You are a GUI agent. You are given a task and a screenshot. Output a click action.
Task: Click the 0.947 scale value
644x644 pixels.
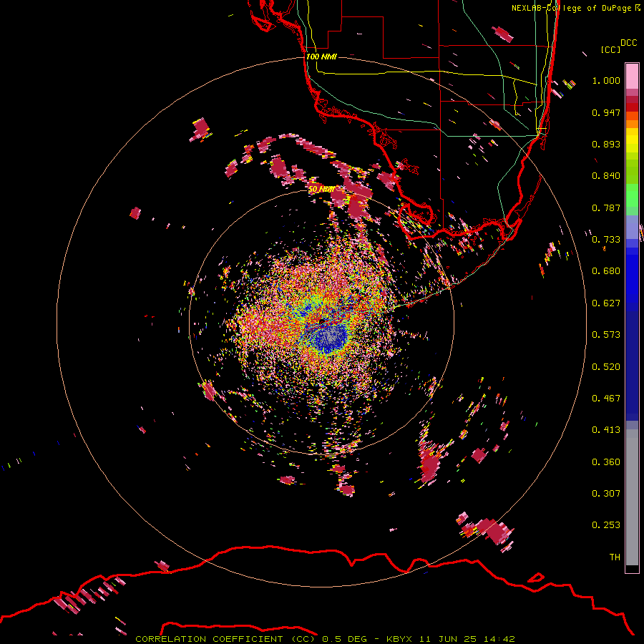pos(606,112)
